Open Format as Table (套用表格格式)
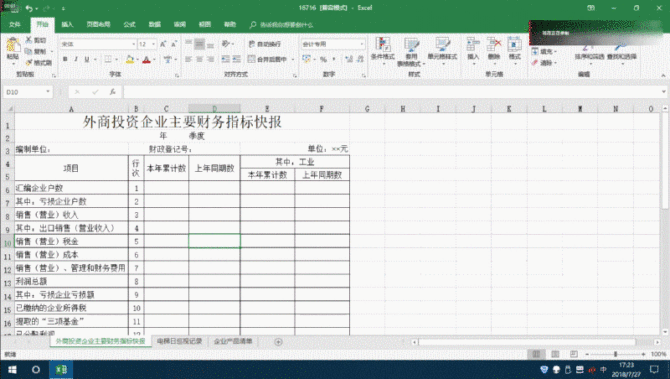Image resolution: width=670 pixels, height=379 pixels. pos(411,51)
